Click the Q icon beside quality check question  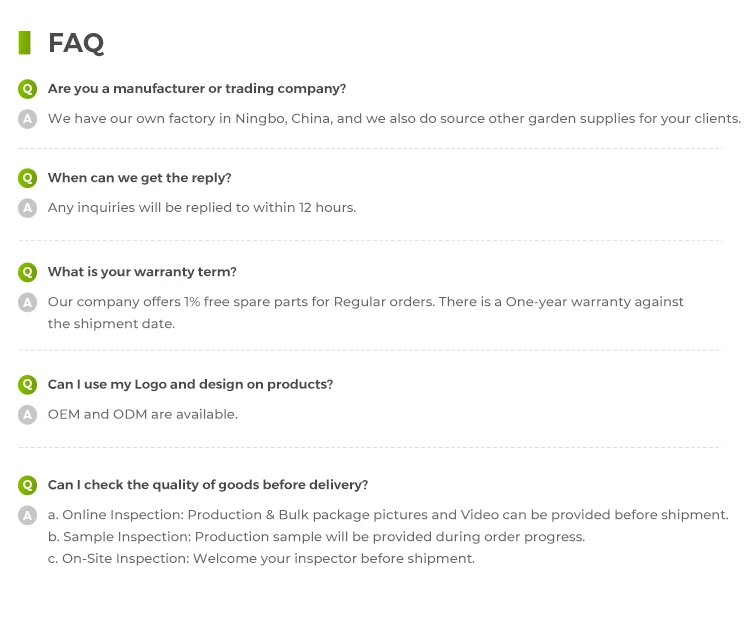pos(27,485)
